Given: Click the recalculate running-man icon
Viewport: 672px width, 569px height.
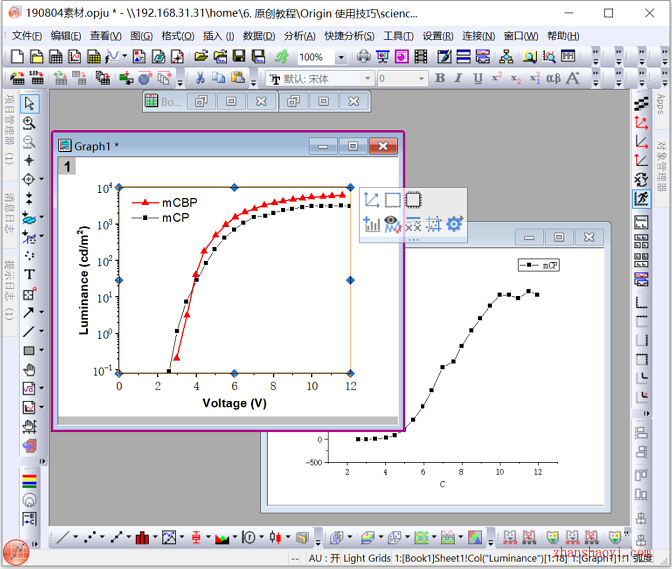Looking at the screenshot, I should [x=282, y=57].
